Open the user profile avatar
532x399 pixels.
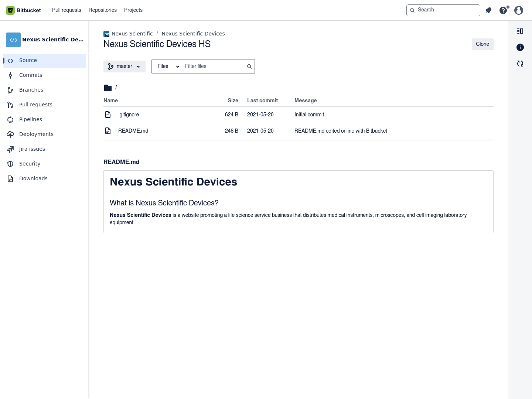tap(519, 10)
